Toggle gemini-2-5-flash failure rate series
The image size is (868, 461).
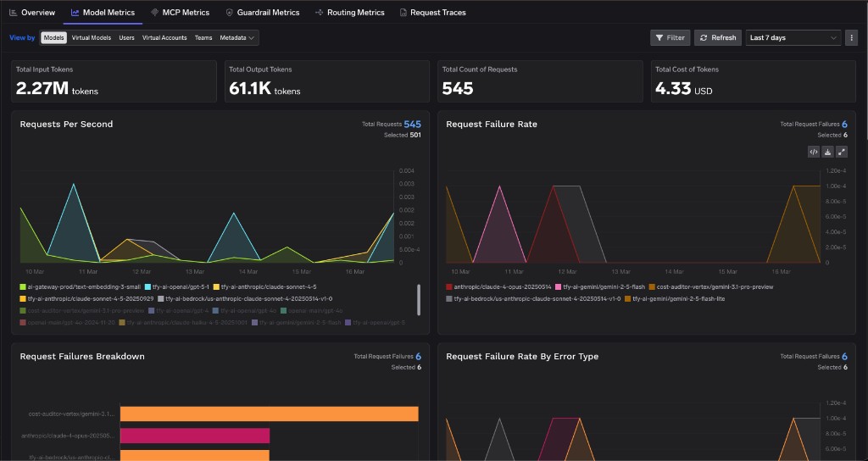[600, 286]
